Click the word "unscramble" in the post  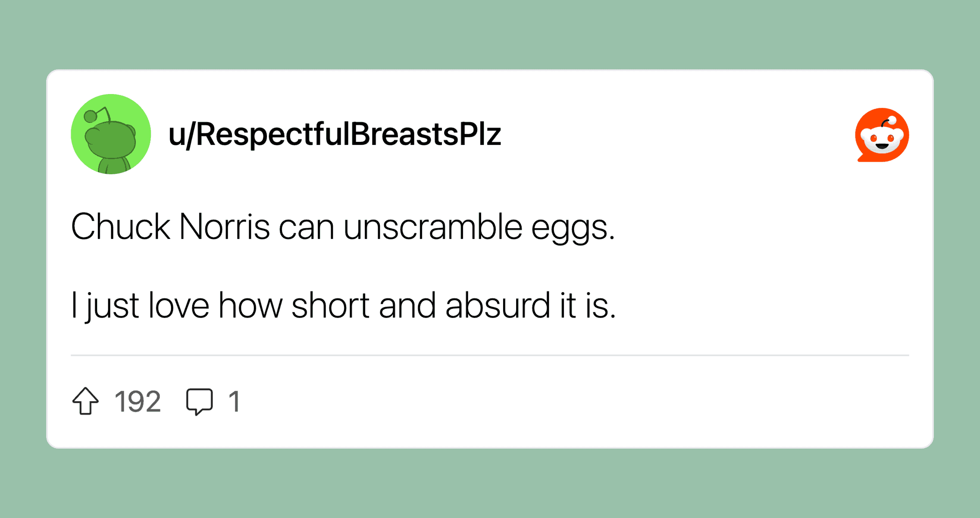(433, 227)
